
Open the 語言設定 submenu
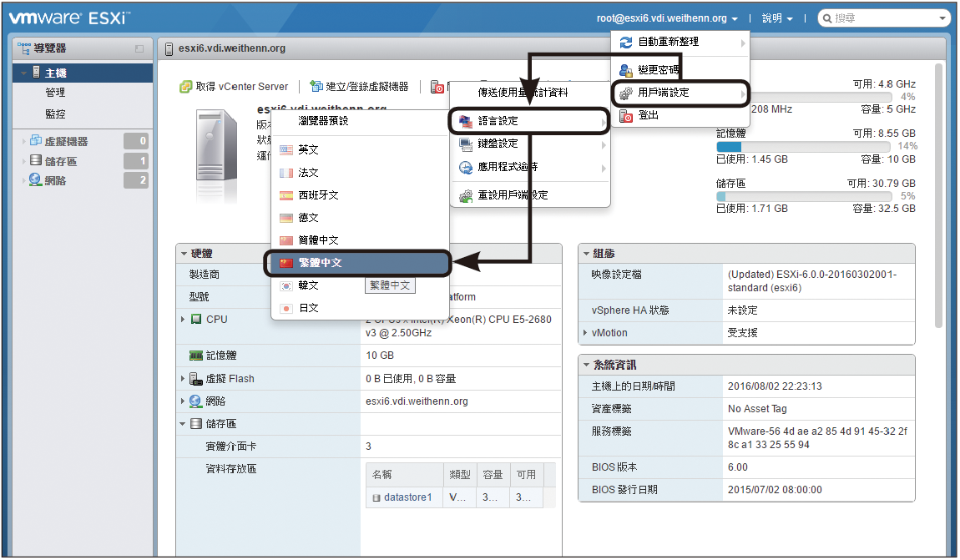tap(529, 121)
